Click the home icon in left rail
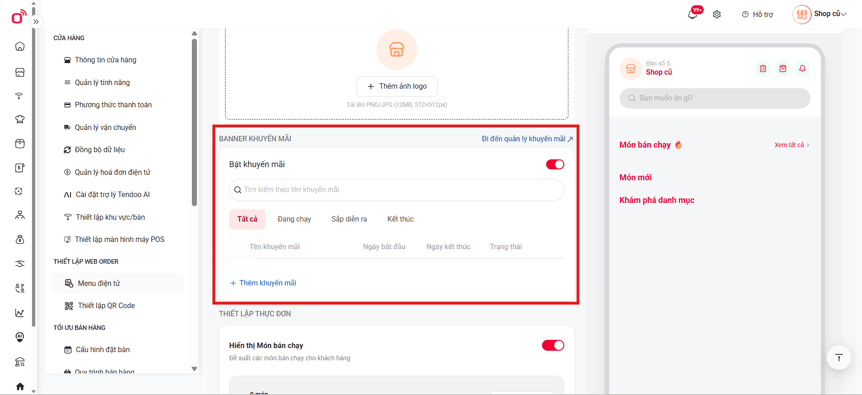 click(20, 46)
